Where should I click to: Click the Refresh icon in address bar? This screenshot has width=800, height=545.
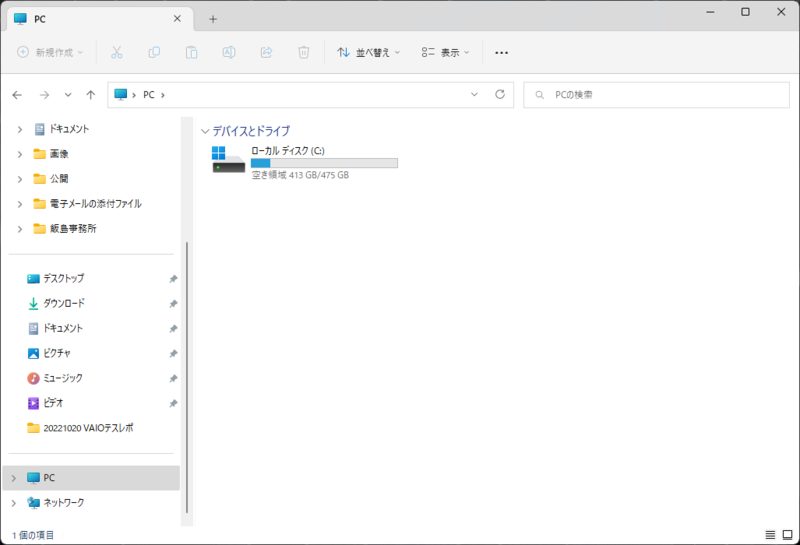(500, 94)
